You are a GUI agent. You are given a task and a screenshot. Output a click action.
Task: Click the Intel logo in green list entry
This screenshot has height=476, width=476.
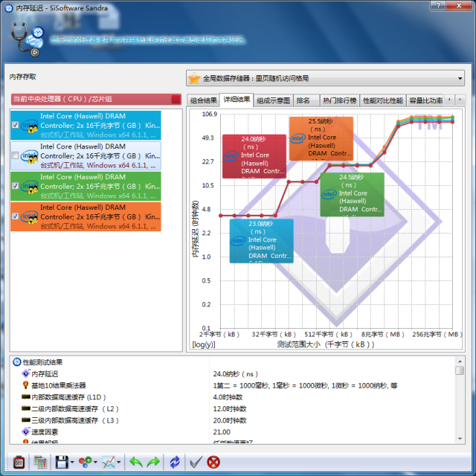click(29, 186)
